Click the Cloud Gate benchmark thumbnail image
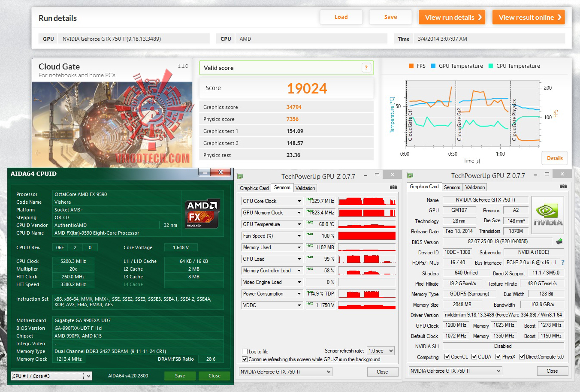This screenshot has height=392, width=580. tap(112, 124)
